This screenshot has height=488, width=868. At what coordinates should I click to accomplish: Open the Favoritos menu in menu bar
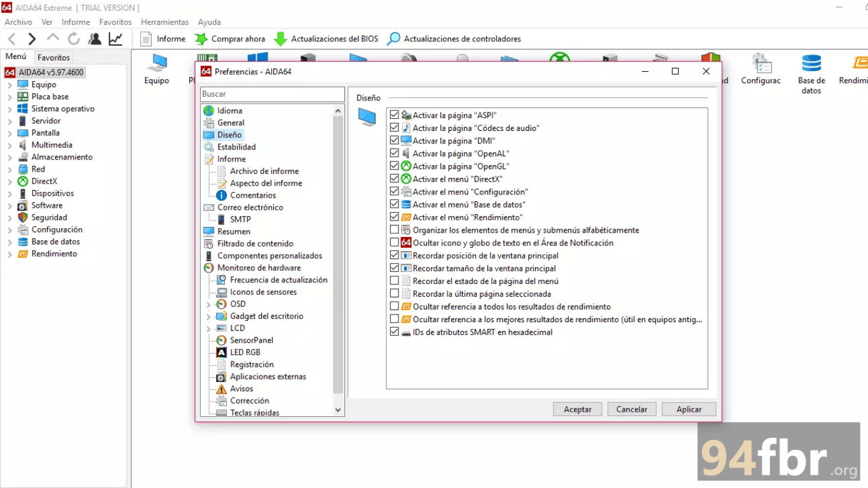click(x=116, y=22)
